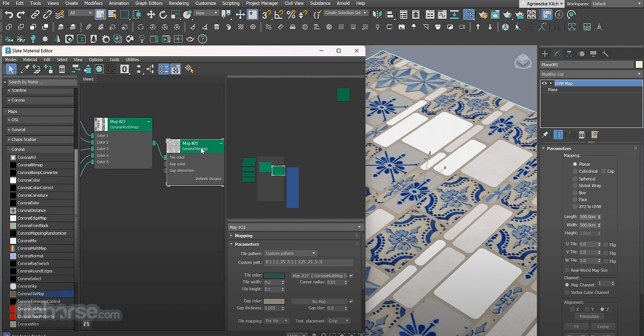Click the Gap color No Map button

click(x=319, y=302)
